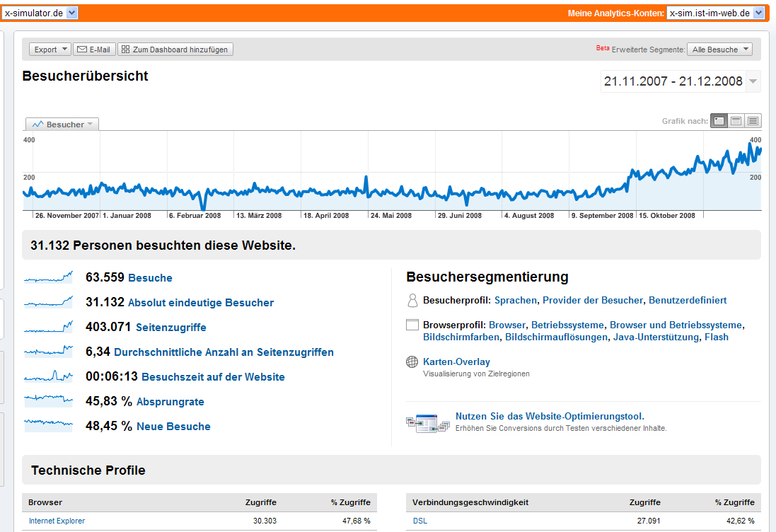The image size is (776, 532).
Task: Open the Bildschirmfarben link
Action: (461, 337)
